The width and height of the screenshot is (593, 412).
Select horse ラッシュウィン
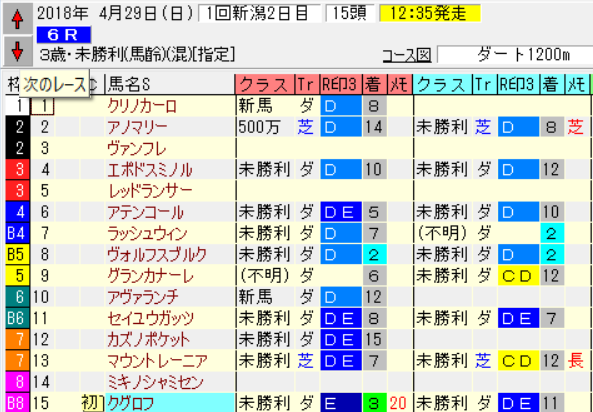coord(147,233)
